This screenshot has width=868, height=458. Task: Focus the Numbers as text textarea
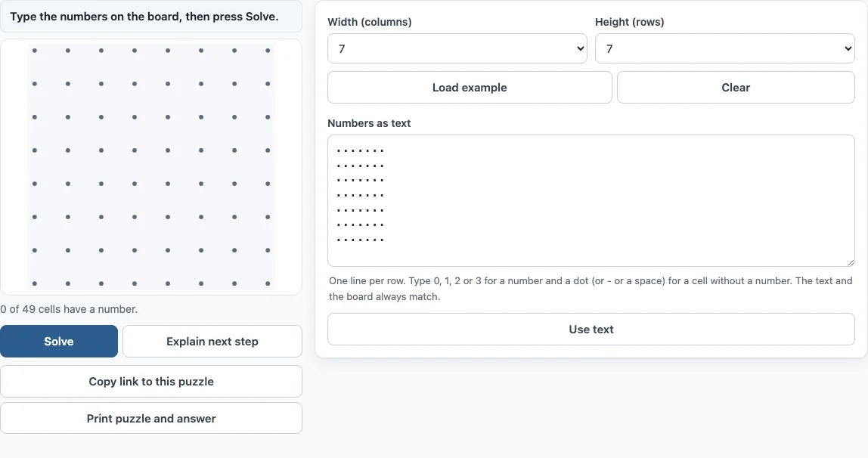[x=591, y=201]
